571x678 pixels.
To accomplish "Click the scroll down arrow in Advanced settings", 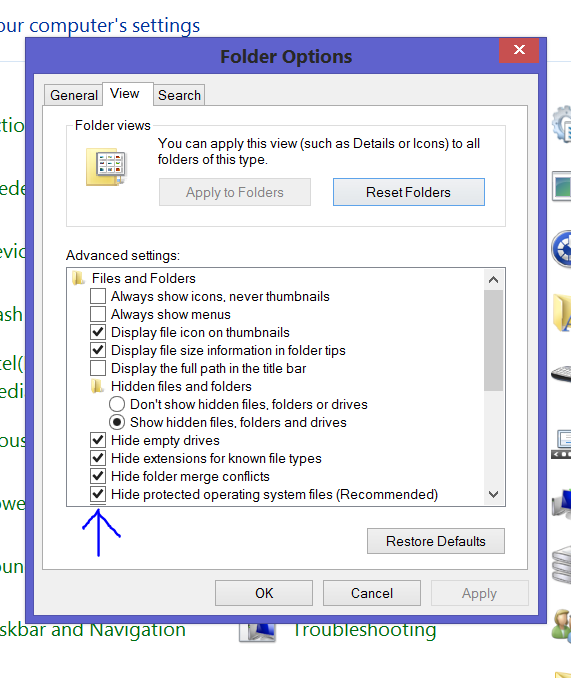I will [494, 494].
